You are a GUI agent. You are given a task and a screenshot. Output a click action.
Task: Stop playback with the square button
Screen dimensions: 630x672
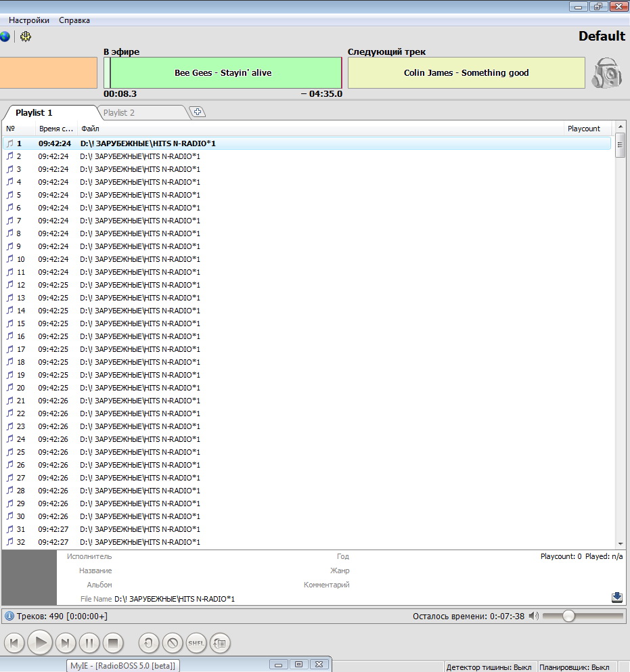(113, 643)
